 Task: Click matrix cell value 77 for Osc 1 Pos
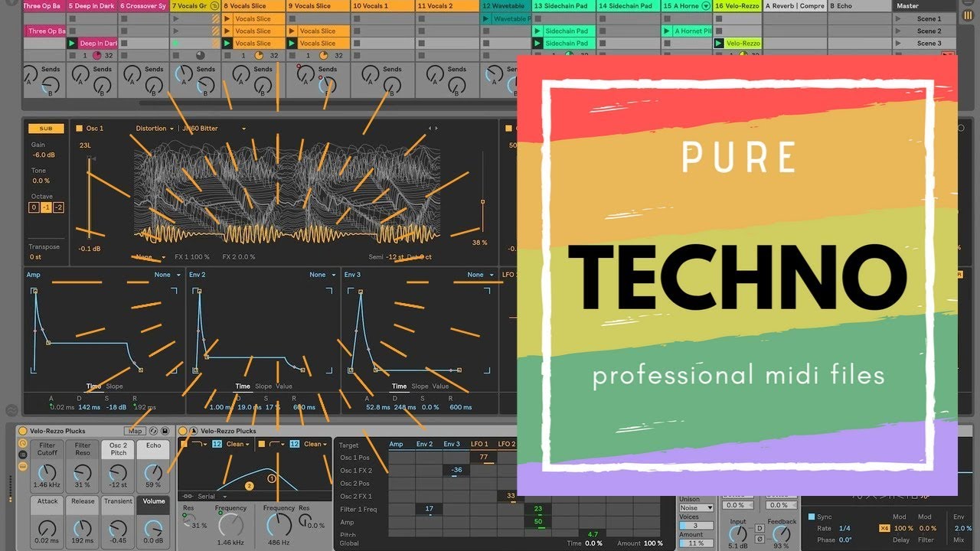[483, 458]
